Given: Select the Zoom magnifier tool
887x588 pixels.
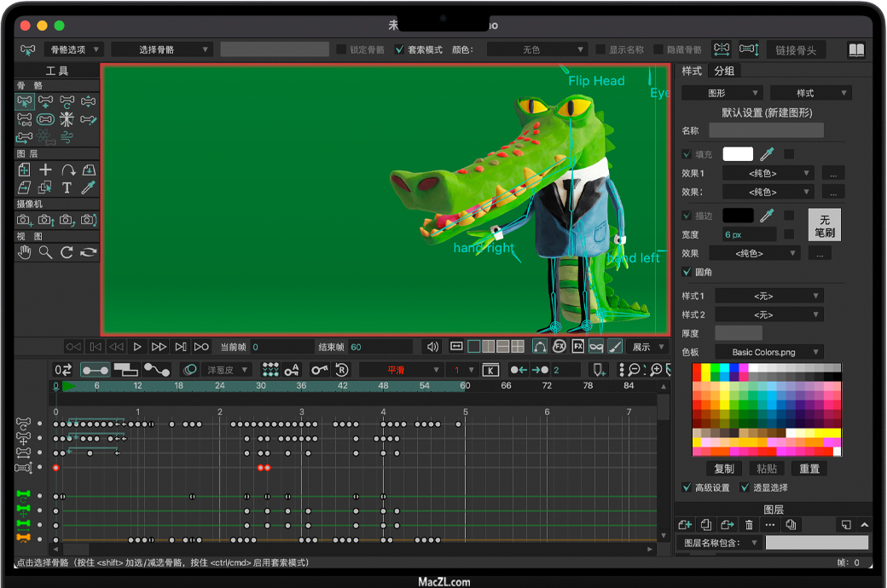Looking at the screenshot, I should click(x=45, y=251).
